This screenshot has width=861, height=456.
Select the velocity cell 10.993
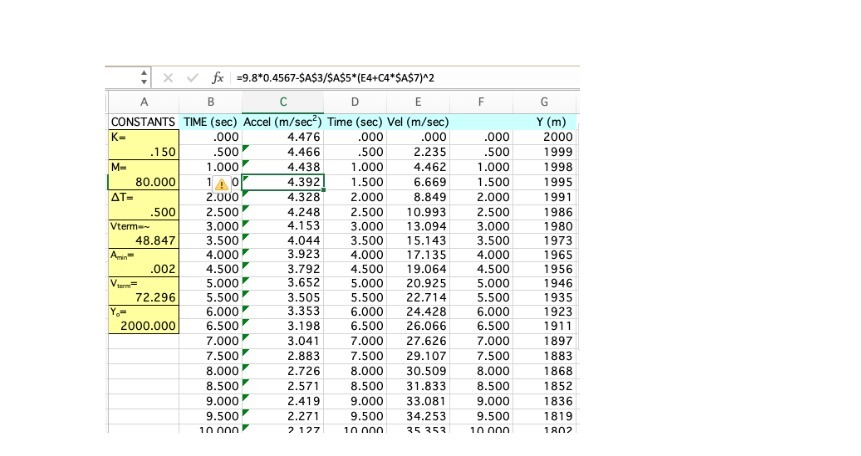[x=418, y=212]
